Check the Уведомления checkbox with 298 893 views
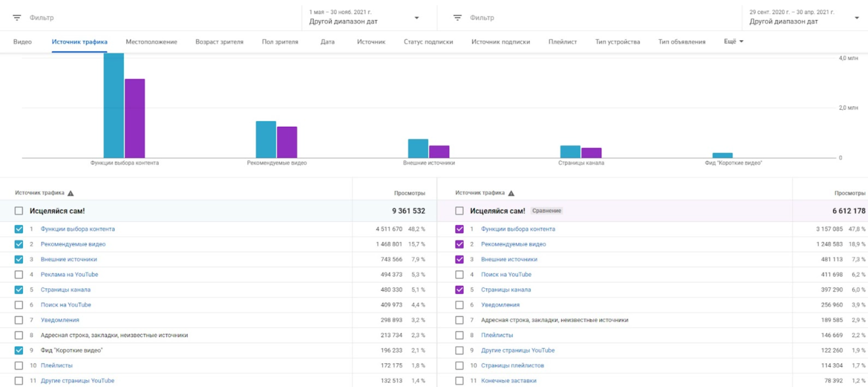The height and width of the screenshot is (387, 868). click(19, 320)
